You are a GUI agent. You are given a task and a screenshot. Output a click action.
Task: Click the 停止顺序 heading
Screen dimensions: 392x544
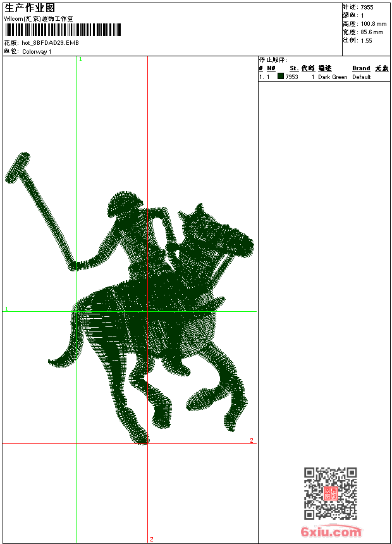pyautogui.click(x=273, y=60)
